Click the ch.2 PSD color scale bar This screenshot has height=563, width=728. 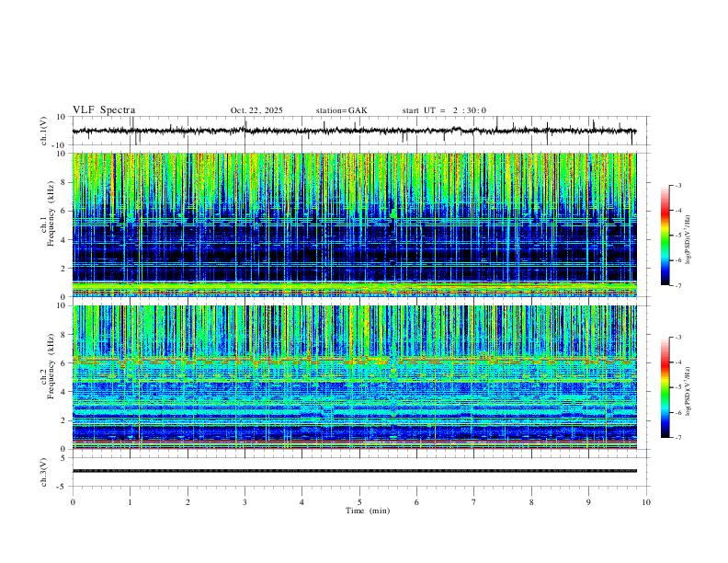[665, 387]
